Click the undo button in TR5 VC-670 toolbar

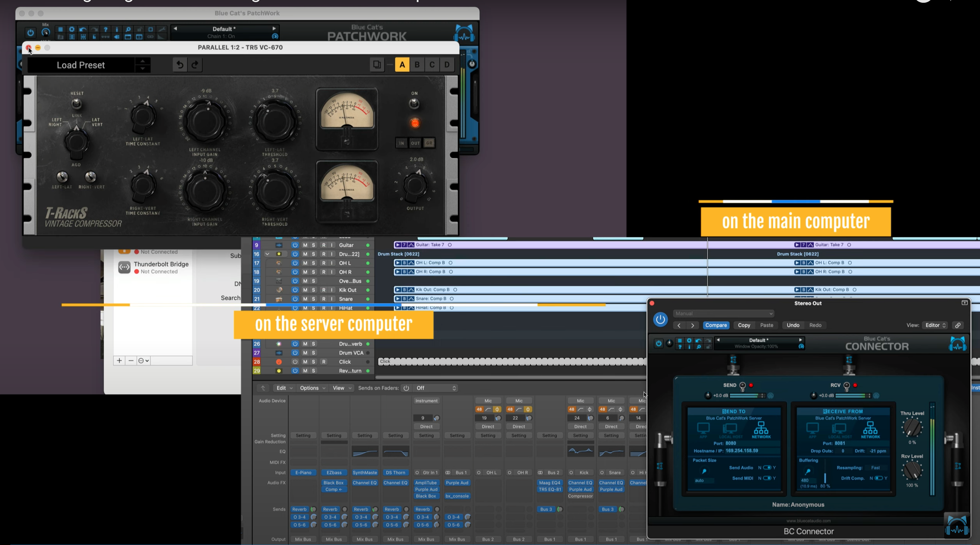179,64
